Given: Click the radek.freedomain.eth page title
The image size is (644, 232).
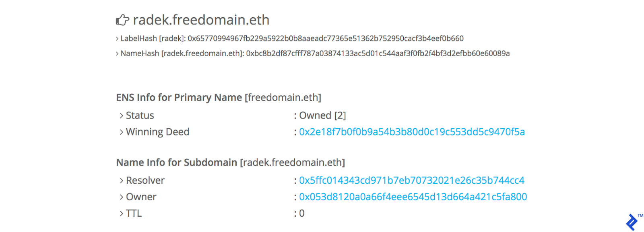Looking at the screenshot, I should (201, 20).
